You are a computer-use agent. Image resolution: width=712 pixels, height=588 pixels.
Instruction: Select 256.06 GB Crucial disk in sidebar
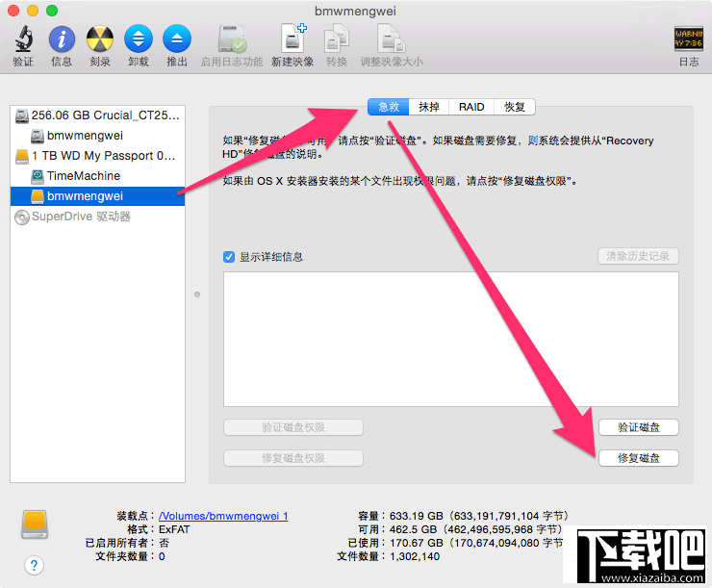tap(97, 115)
